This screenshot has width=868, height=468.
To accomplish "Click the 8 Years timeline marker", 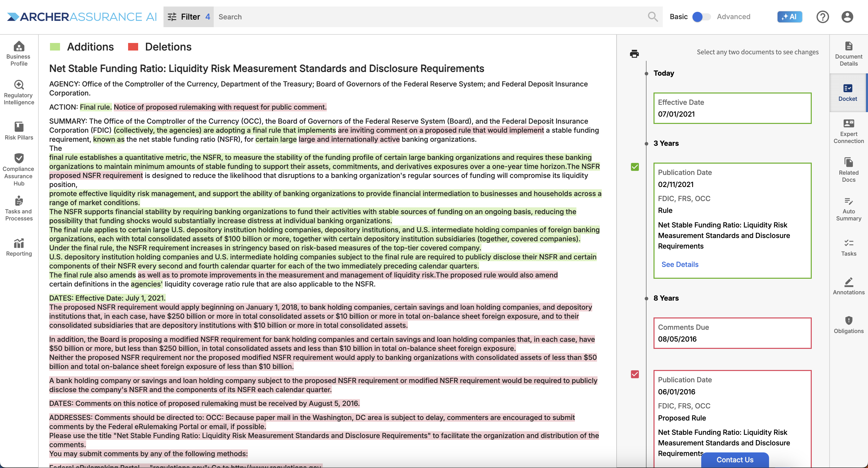I will click(x=646, y=298).
